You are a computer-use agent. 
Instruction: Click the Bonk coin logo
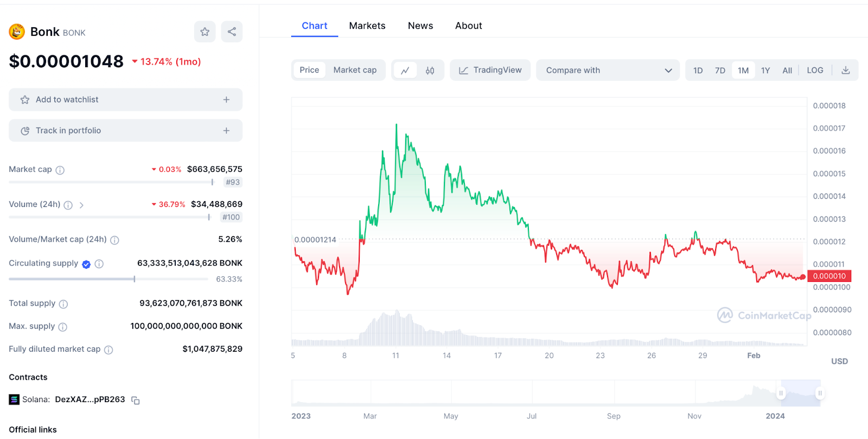[17, 32]
